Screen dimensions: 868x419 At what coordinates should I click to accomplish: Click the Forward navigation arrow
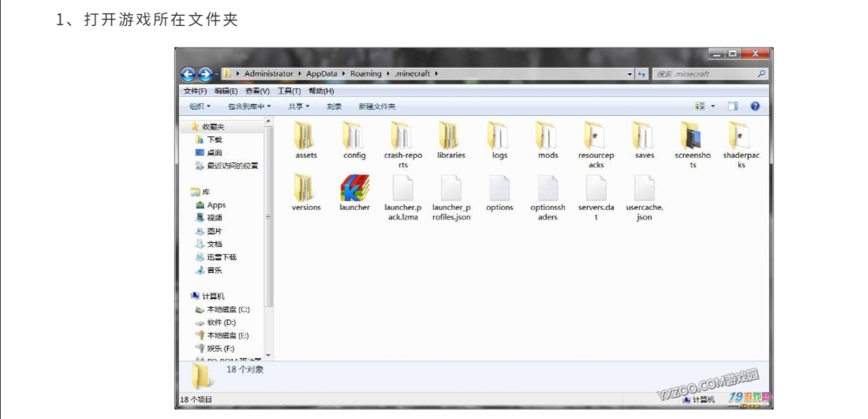tap(205, 73)
